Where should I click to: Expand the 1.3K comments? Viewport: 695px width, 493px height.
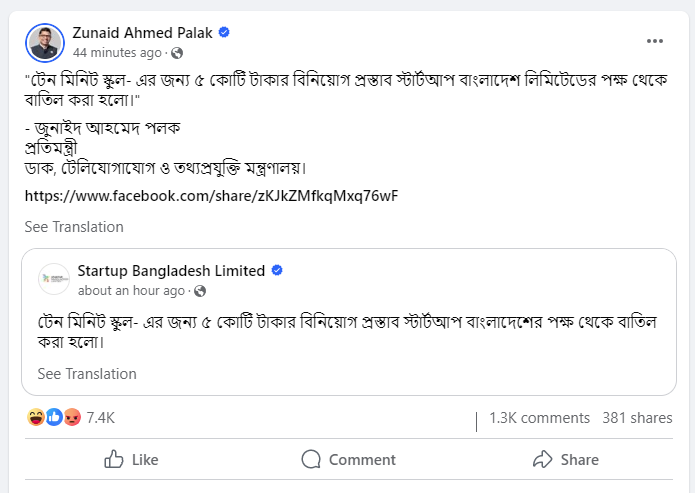tap(539, 418)
